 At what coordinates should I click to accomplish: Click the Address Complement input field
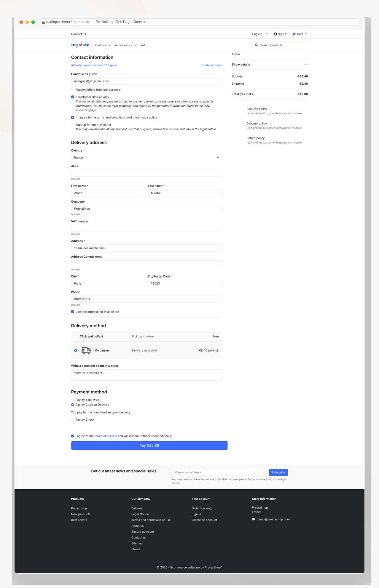tap(146, 264)
